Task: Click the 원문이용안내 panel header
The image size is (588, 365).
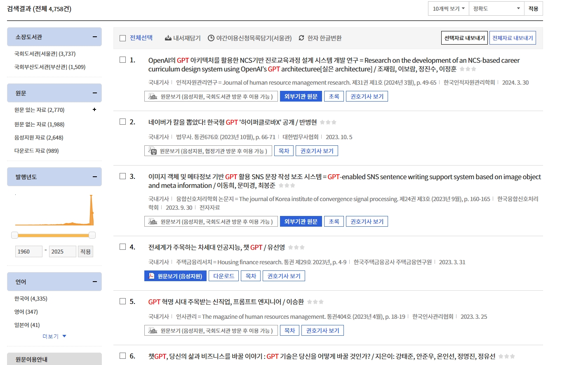Action: point(54,359)
